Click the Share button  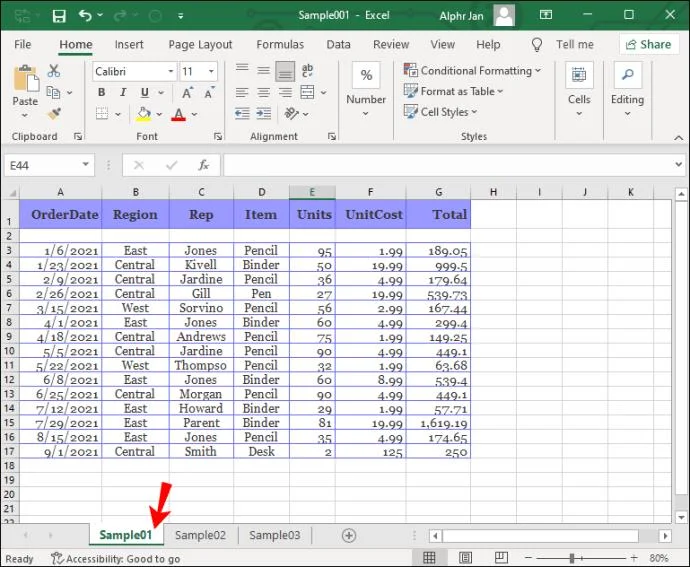649,44
